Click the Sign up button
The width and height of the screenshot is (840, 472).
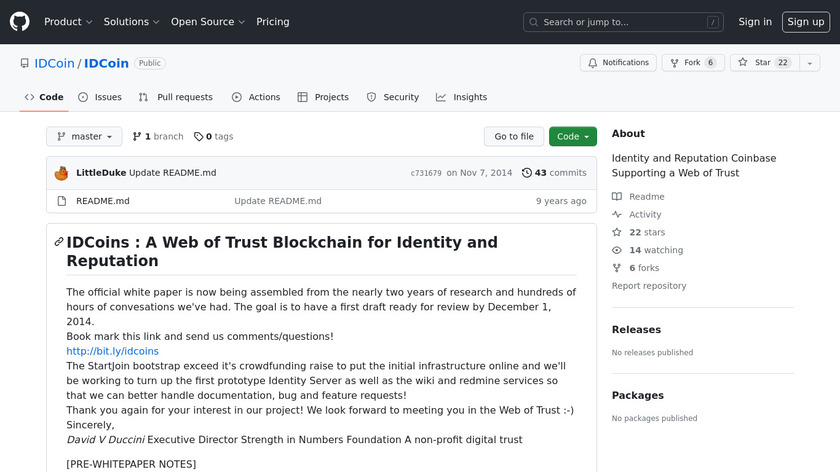[805, 22]
